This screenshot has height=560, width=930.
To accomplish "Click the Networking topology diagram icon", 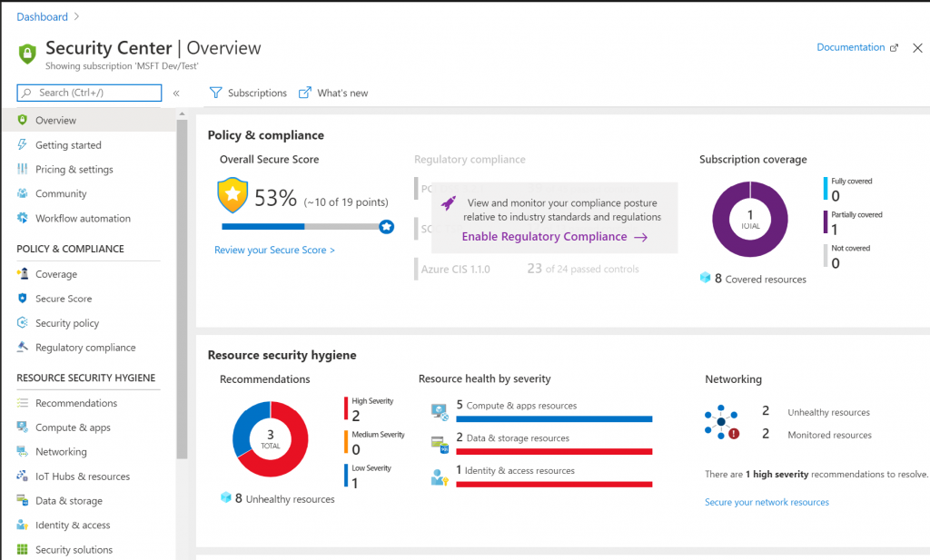I will point(721,423).
